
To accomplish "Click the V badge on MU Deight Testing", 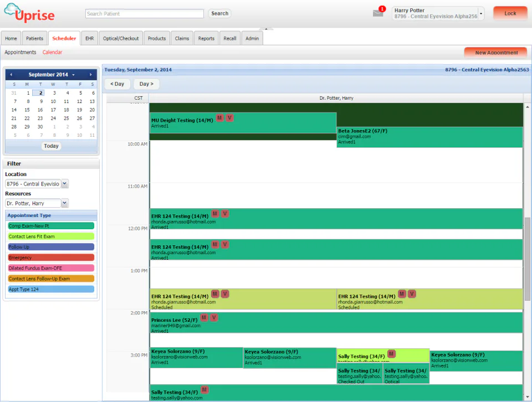I will coord(229,118).
